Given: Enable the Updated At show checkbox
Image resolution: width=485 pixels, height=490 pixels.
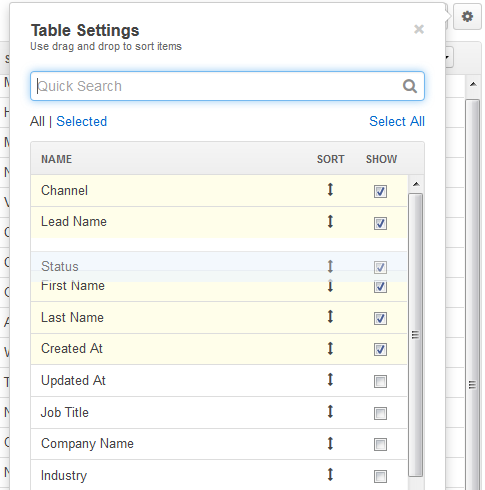Looking at the screenshot, I should click(380, 381).
